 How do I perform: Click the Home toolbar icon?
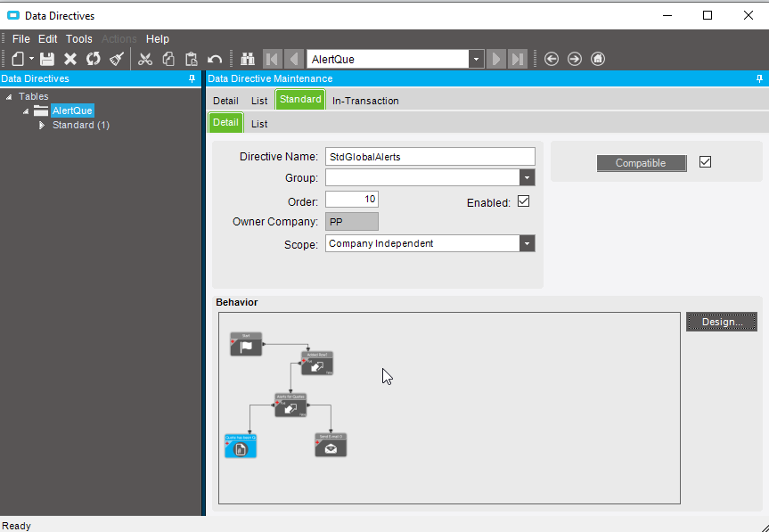click(597, 60)
